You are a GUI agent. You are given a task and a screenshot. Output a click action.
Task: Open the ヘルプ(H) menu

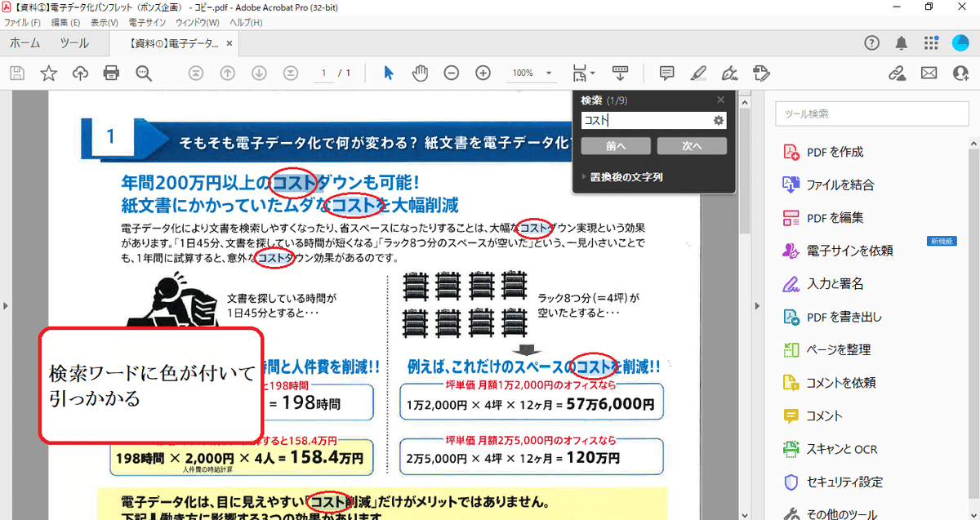[x=246, y=22]
